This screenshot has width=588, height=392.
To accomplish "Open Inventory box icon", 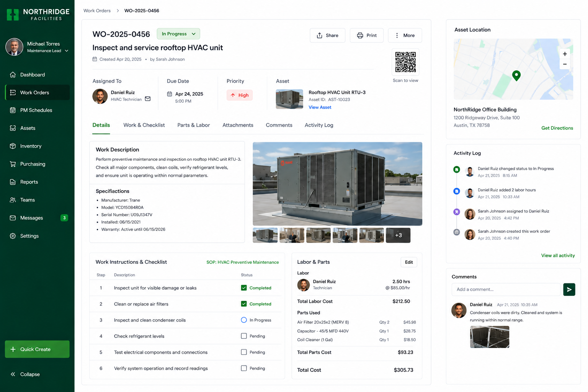I will (x=13, y=146).
